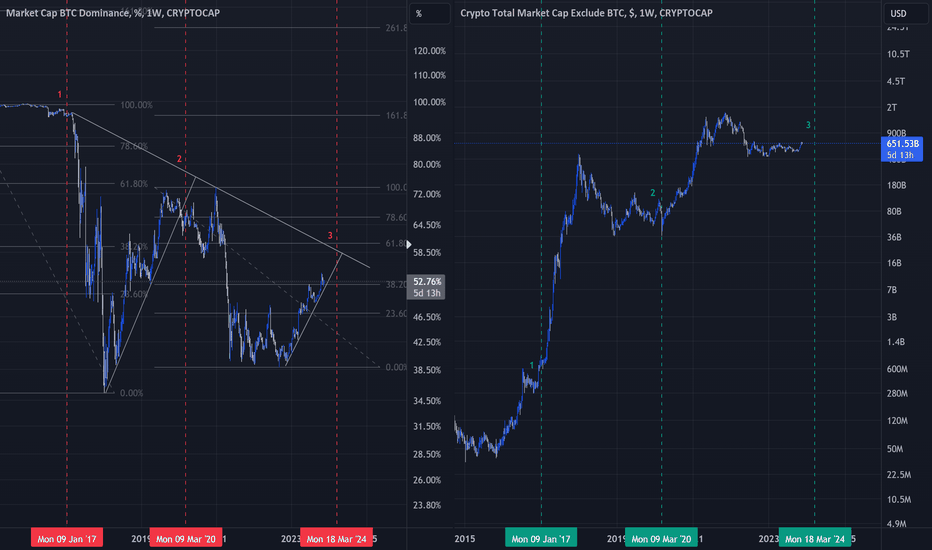The height and width of the screenshot is (550, 932).
Task: Click the 120.00% value on dominance price scale
Action: tap(429, 51)
